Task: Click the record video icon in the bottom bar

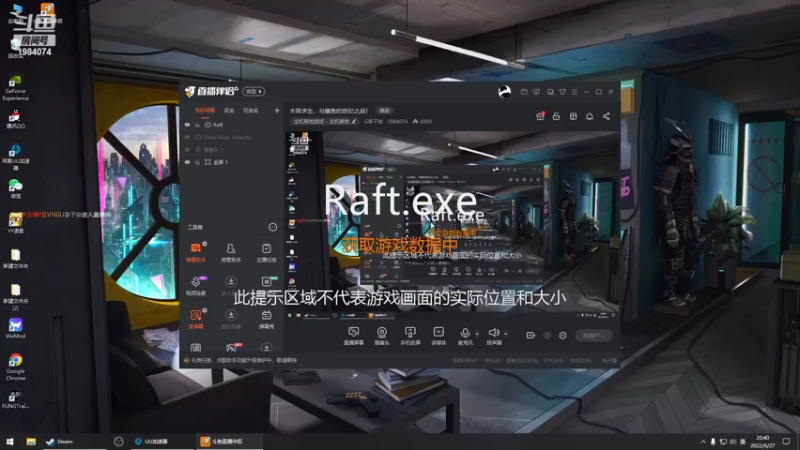Action: click(x=531, y=335)
